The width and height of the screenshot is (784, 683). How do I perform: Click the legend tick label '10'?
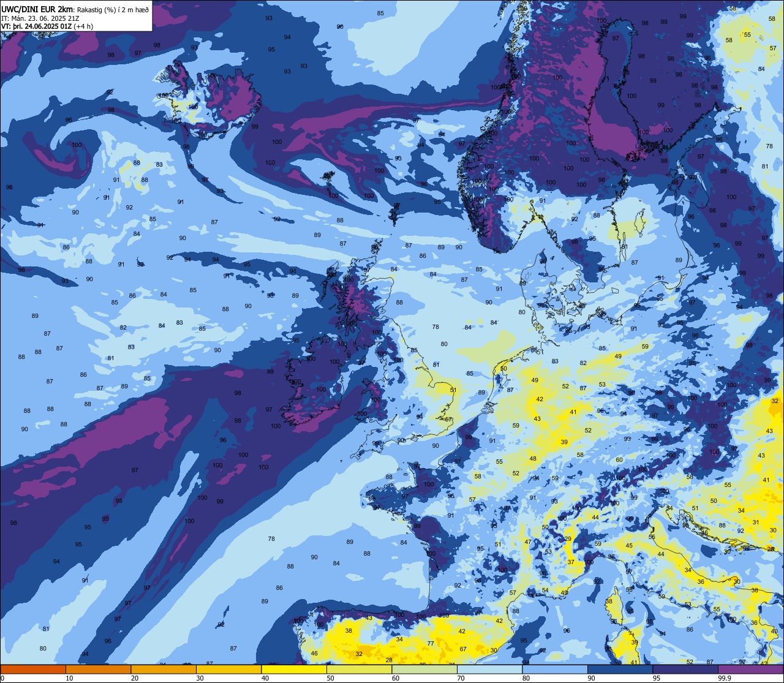[x=69, y=678]
